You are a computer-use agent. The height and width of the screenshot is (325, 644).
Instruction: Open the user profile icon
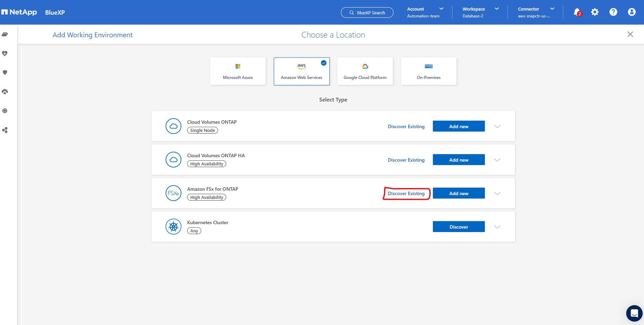[632, 12]
